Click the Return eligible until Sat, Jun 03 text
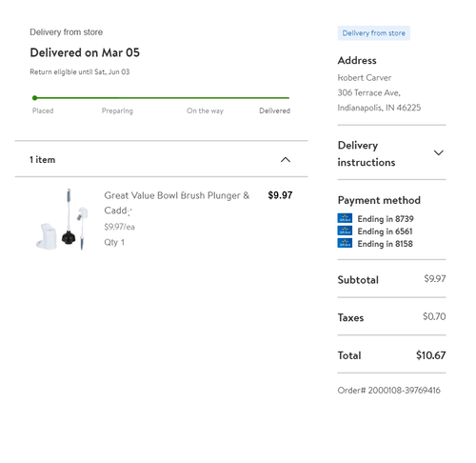The image size is (476, 463). [x=80, y=72]
